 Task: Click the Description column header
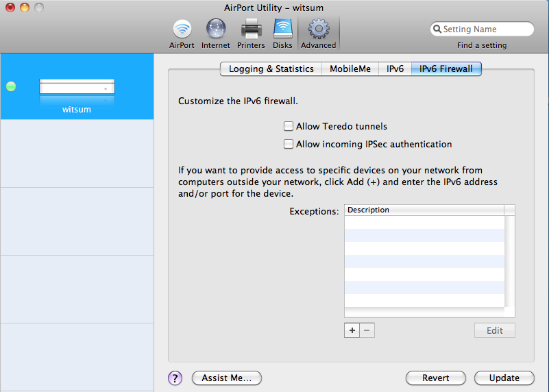[x=424, y=210]
